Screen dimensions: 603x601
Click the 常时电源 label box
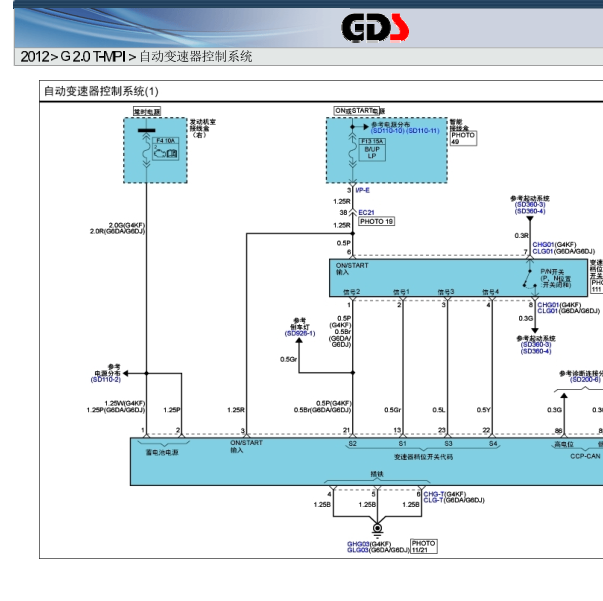[x=147, y=112]
